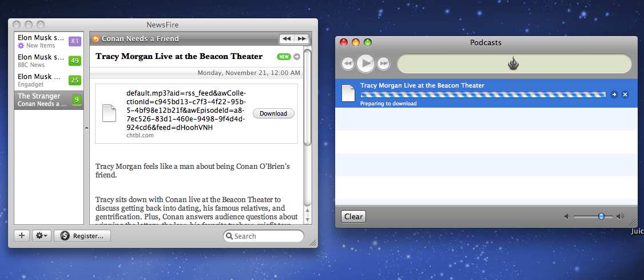
Task: Click the Register... button
Action: tap(82, 236)
